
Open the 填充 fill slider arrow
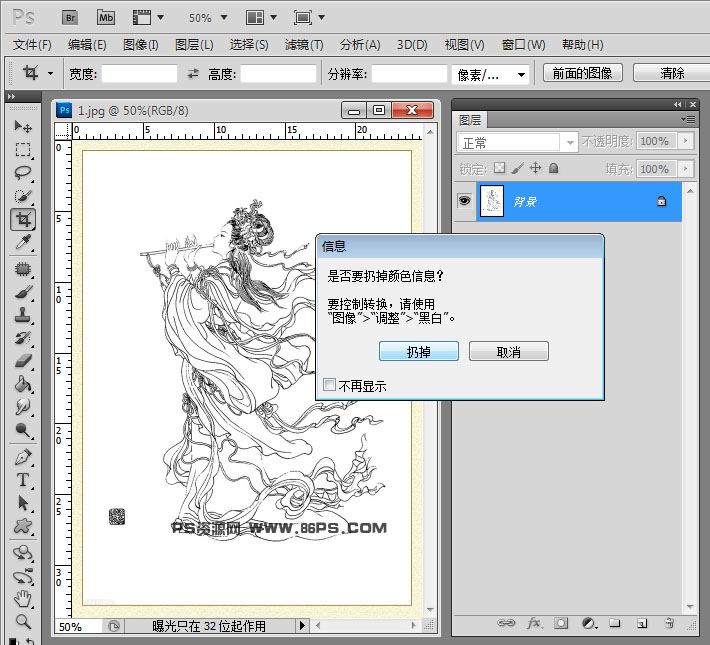(x=686, y=169)
